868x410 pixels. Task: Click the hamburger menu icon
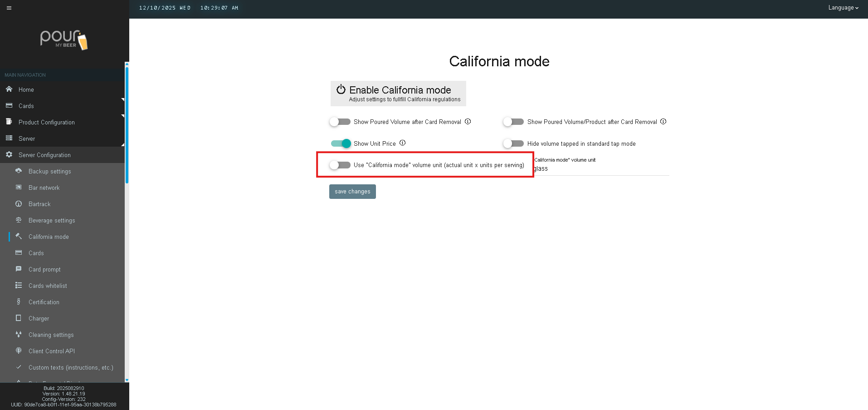[x=9, y=8]
